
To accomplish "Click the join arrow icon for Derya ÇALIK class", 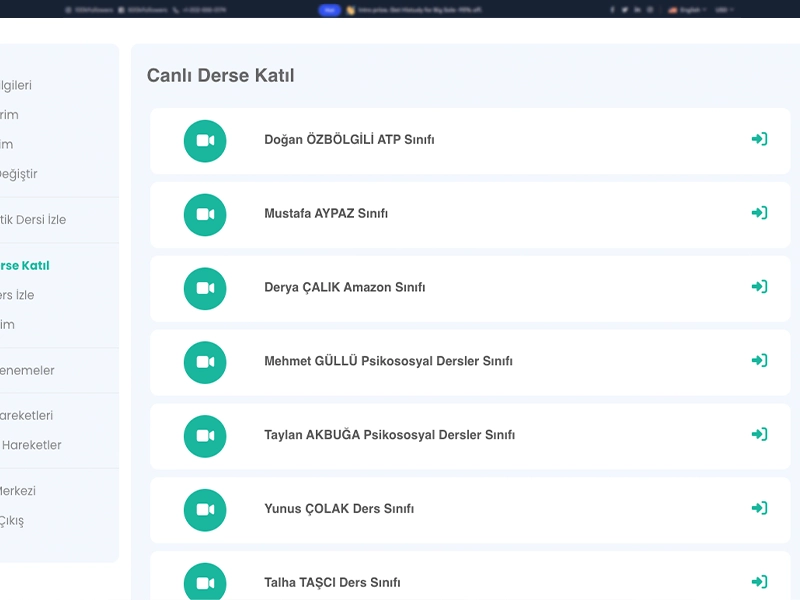I will [x=759, y=287].
